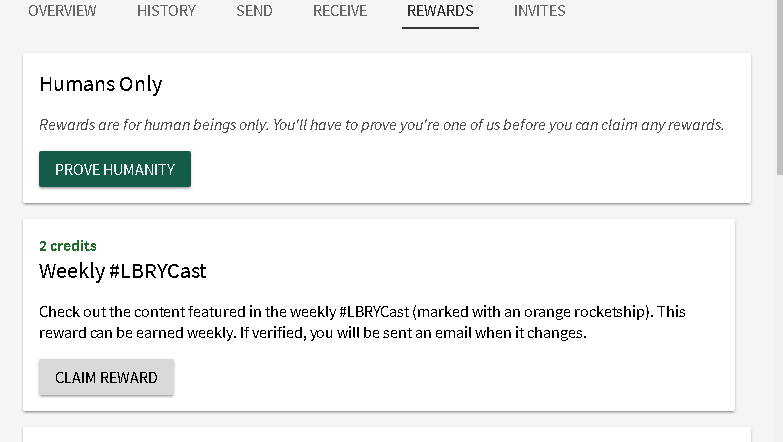Image resolution: width=783 pixels, height=442 pixels.
Task: Click the active Rewards tab
Action: coord(440,11)
